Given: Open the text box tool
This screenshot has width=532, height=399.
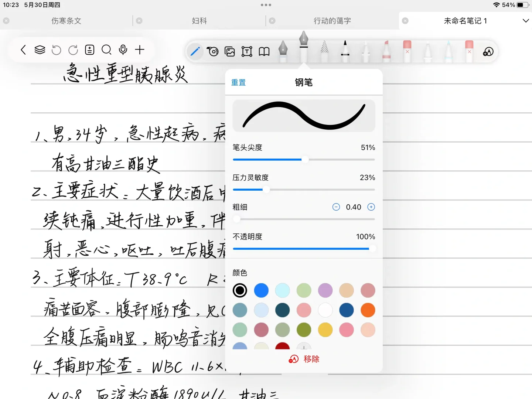Looking at the screenshot, I should (246, 52).
